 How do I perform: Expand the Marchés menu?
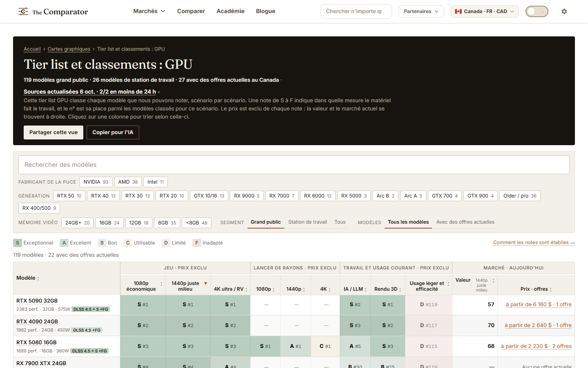click(149, 11)
